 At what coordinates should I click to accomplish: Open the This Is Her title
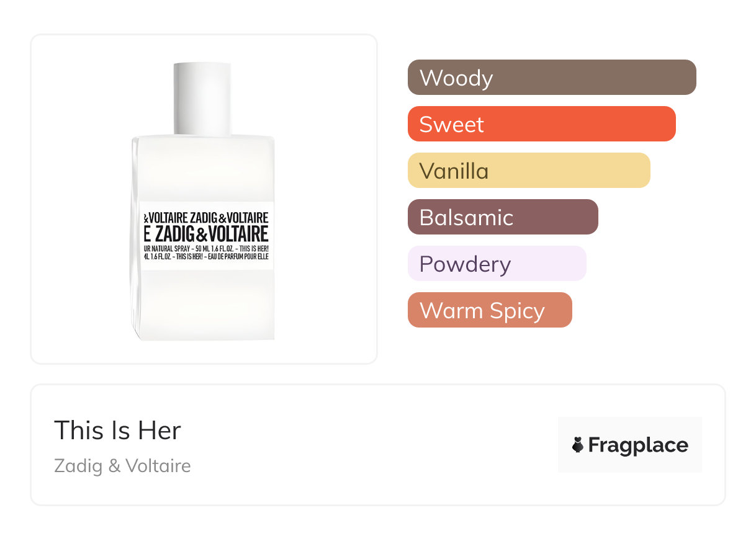tap(117, 431)
